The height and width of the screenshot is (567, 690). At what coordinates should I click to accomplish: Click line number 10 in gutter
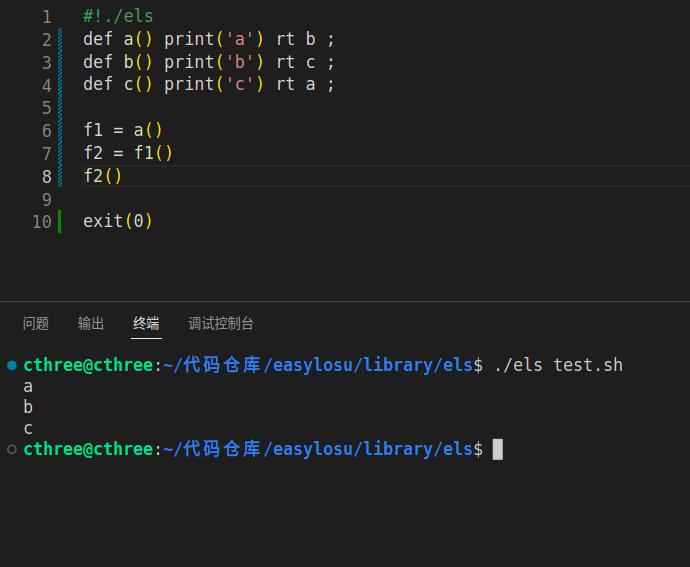point(42,221)
